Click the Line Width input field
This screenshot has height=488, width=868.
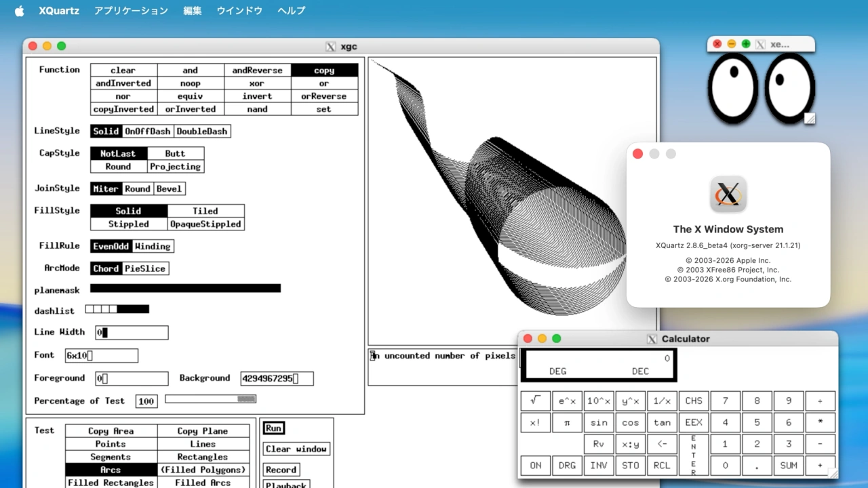pyautogui.click(x=131, y=332)
